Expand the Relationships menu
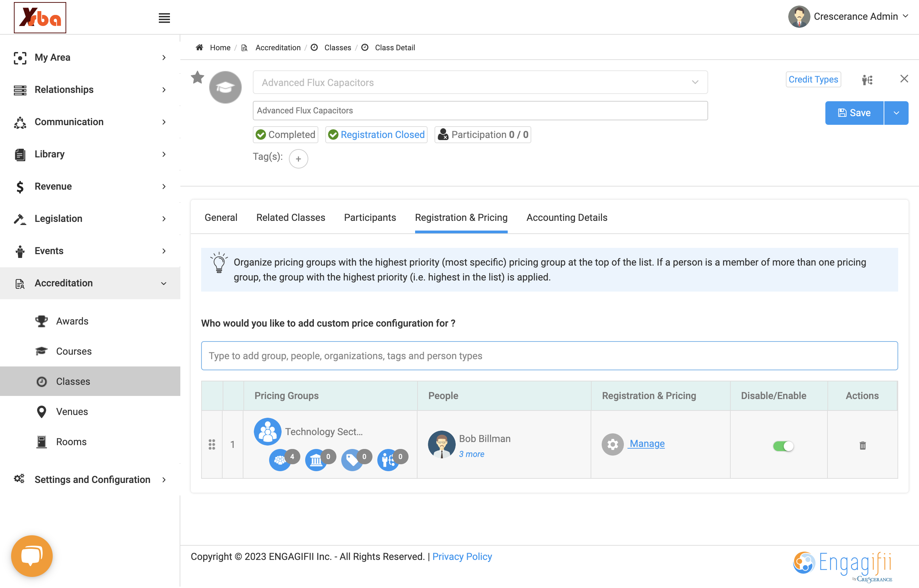 [90, 90]
